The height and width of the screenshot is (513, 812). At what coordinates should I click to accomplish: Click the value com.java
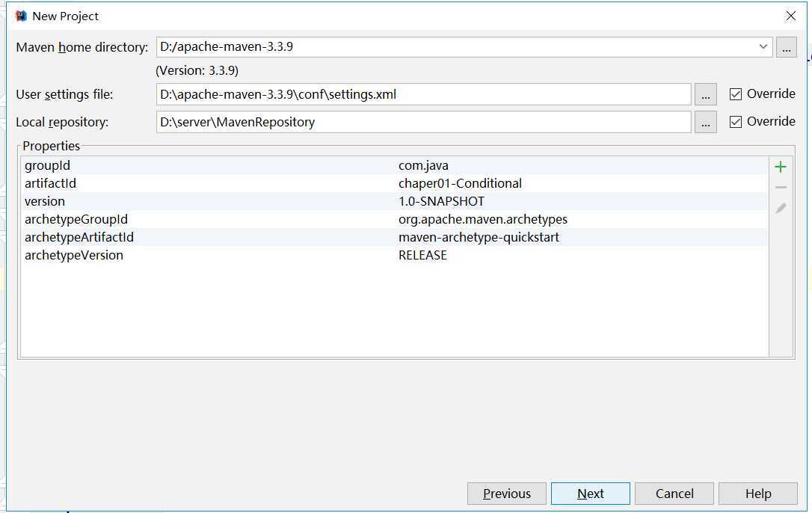pyautogui.click(x=424, y=166)
